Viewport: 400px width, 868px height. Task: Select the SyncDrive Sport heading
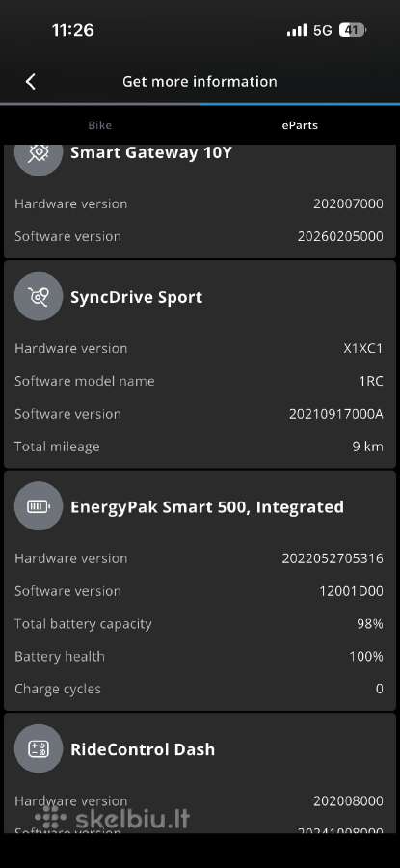136,297
